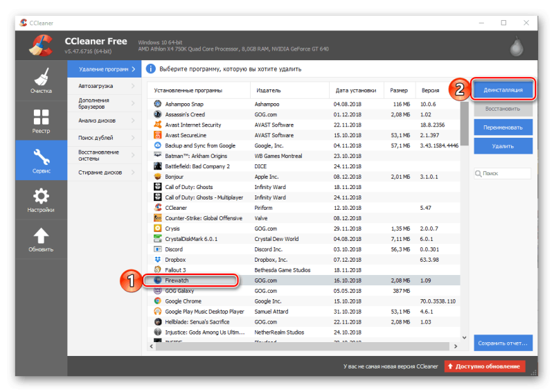Click the Counter-Strike Global Offensive icon
Viewport: 554px width, 392px height.
click(158, 218)
